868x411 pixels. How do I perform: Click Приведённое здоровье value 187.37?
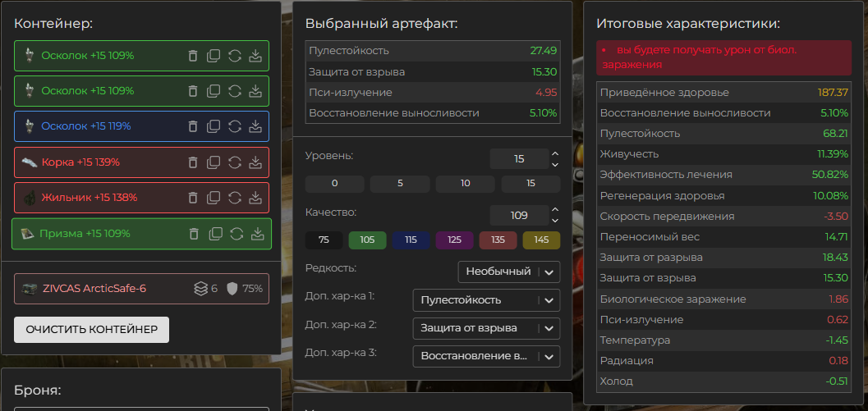[x=833, y=93]
